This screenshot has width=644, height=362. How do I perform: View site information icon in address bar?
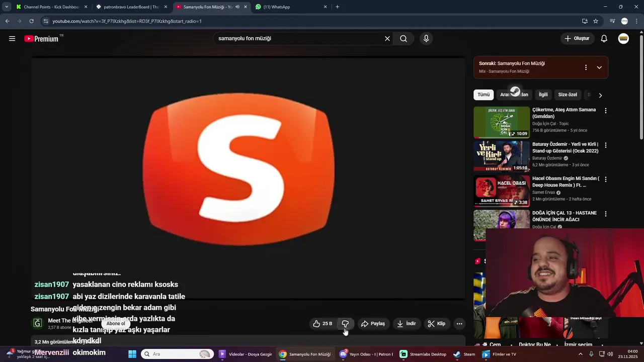[x=46, y=21]
